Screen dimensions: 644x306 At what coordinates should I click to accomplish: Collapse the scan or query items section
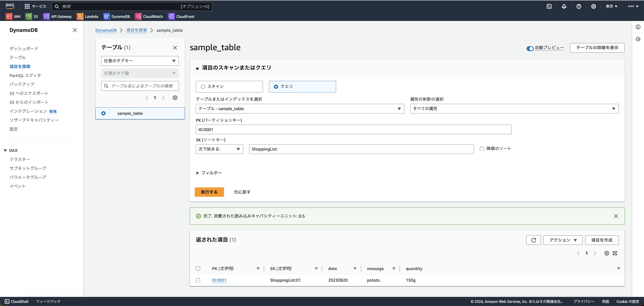pyautogui.click(x=197, y=68)
